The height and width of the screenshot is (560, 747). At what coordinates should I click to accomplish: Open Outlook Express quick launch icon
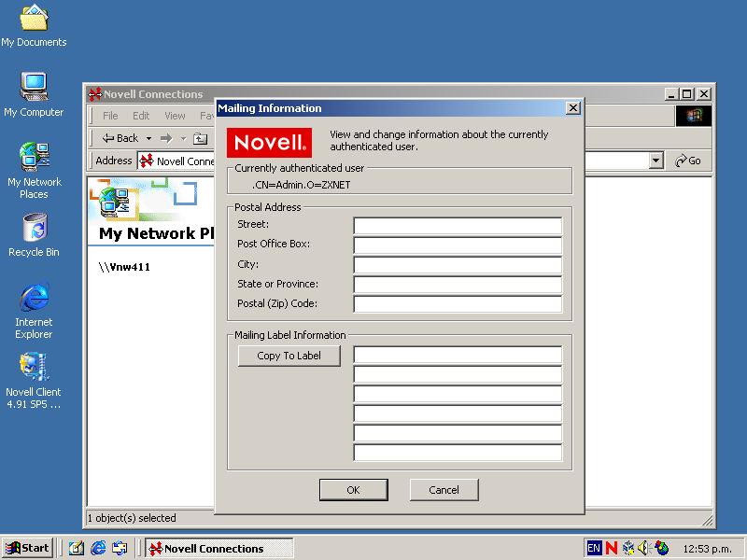(120, 548)
